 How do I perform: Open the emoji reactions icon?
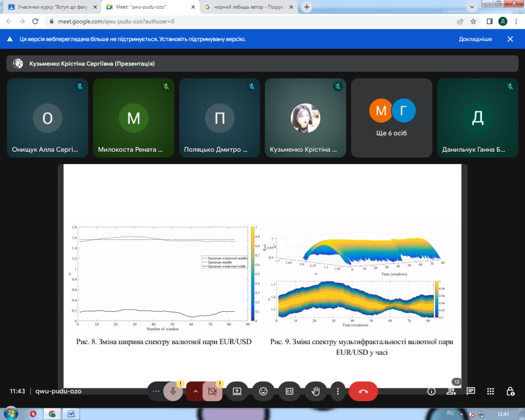pyautogui.click(x=264, y=391)
